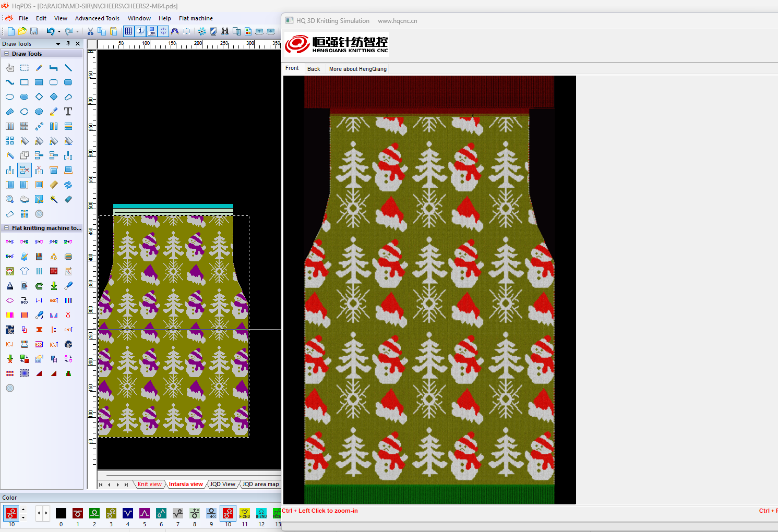Image resolution: width=778 pixels, height=532 pixels.
Task: Open the Undo history dropdown arrow
Action: 59,32
